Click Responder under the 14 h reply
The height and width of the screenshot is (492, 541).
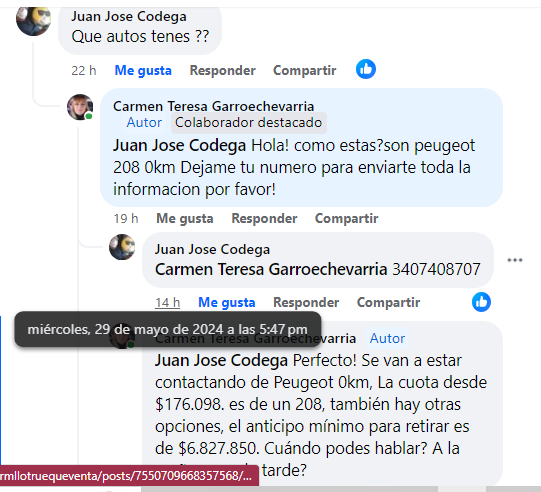[x=306, y=303]
